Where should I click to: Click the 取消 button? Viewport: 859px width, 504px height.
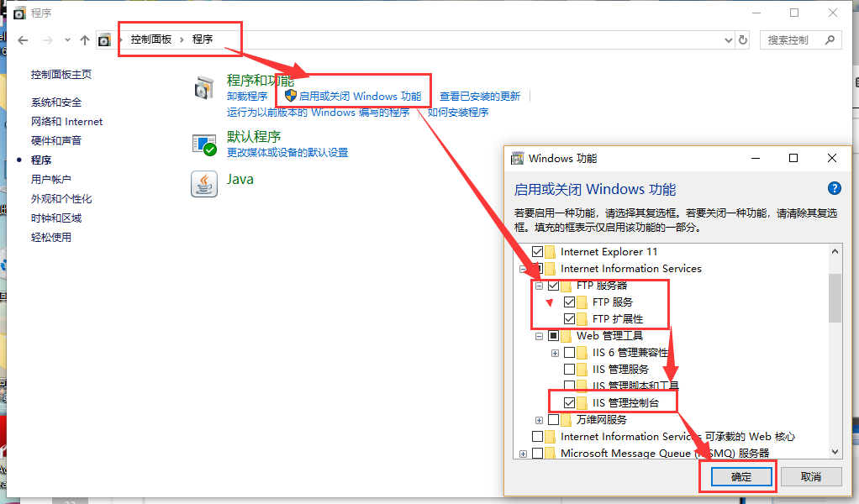pos(811,477)
